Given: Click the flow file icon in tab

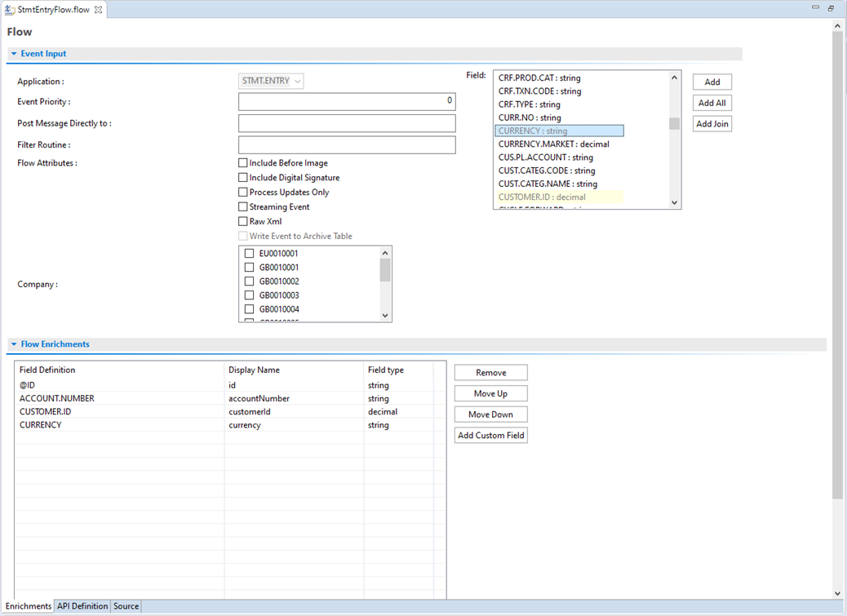Looking at the screenshot, I should (10, 10).
